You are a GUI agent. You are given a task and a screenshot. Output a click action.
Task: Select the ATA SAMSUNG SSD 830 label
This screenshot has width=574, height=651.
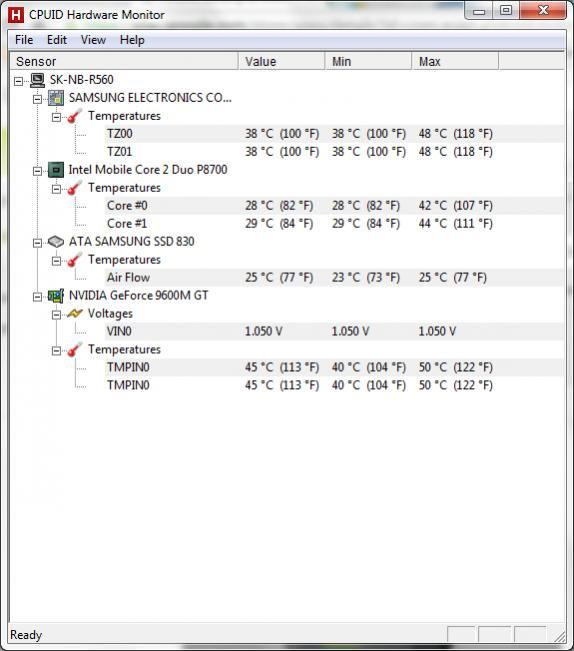pyautogui.click(x=132, y=241)
